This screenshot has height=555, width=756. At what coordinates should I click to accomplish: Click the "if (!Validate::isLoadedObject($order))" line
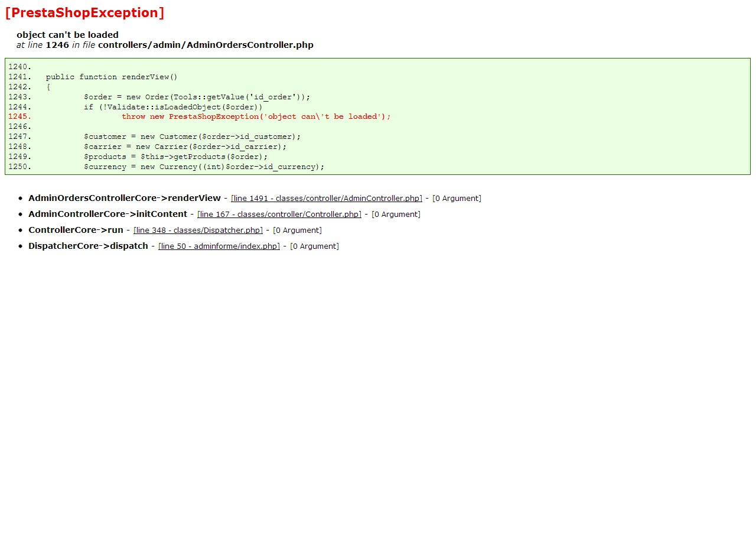click(173, 107)
